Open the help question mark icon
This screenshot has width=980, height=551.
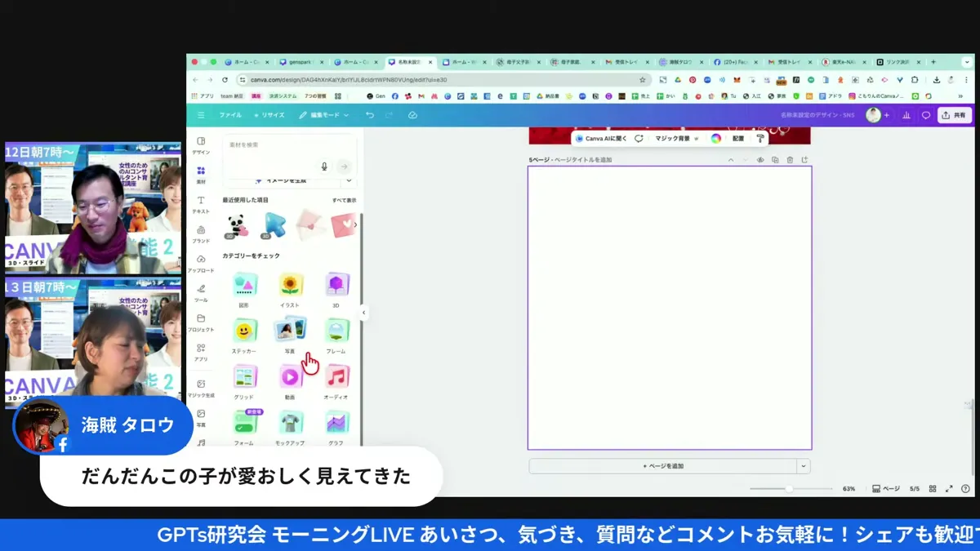click(966, 489)
